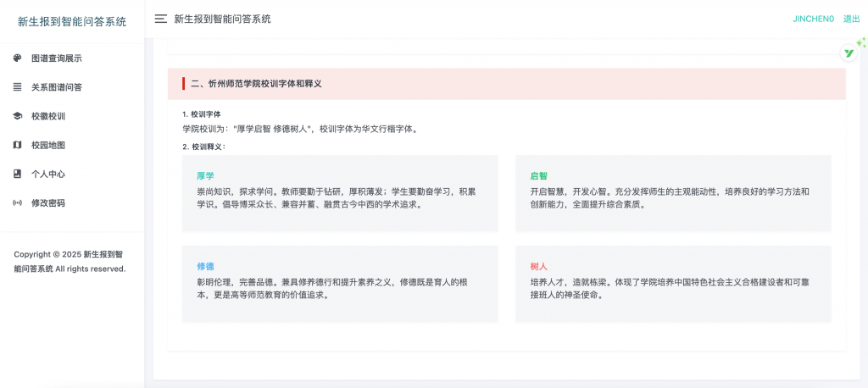Click the palette icon for 图谱查询展示
Screen dimensions: 868x388
(x=17, y=58)
